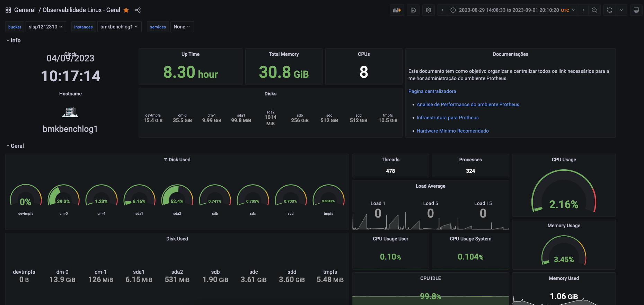Image resolution: width=644 pixels, height=305 pixels.
Task: Star icon to unfavorite this dashboard
Action: click(x=126, y=10)
